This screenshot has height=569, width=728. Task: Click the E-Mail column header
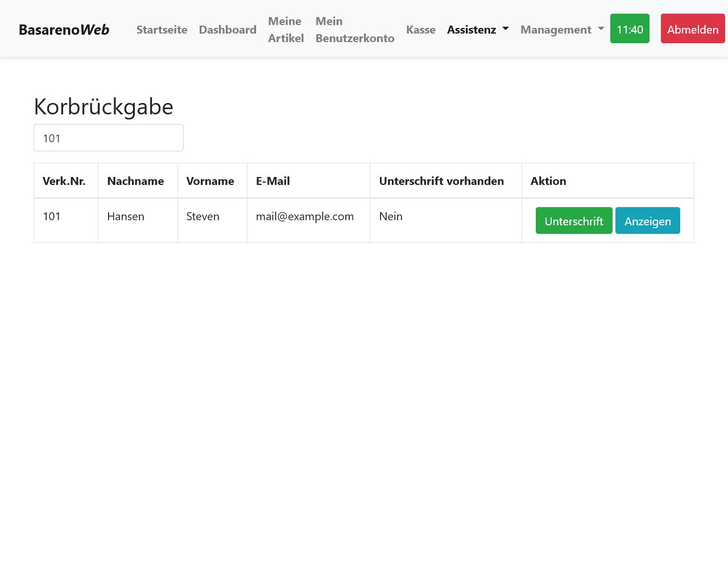(273, 181)
